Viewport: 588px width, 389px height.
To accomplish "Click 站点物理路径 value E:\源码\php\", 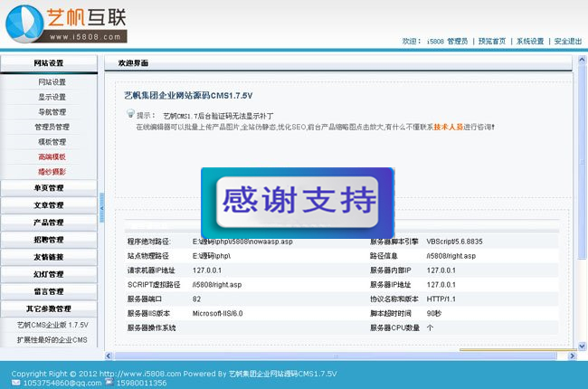I will click(x=211, y=256).
